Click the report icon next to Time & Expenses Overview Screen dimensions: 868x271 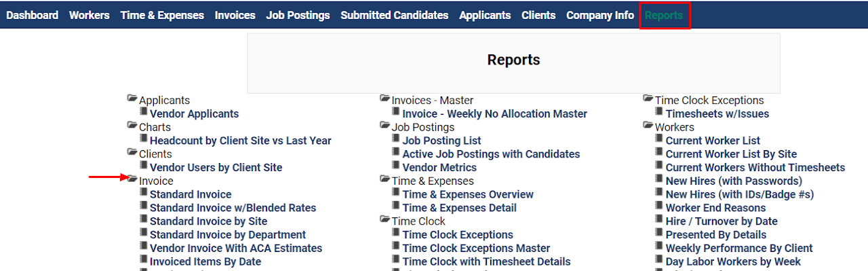pyautogui.click(x=396, y=193)
